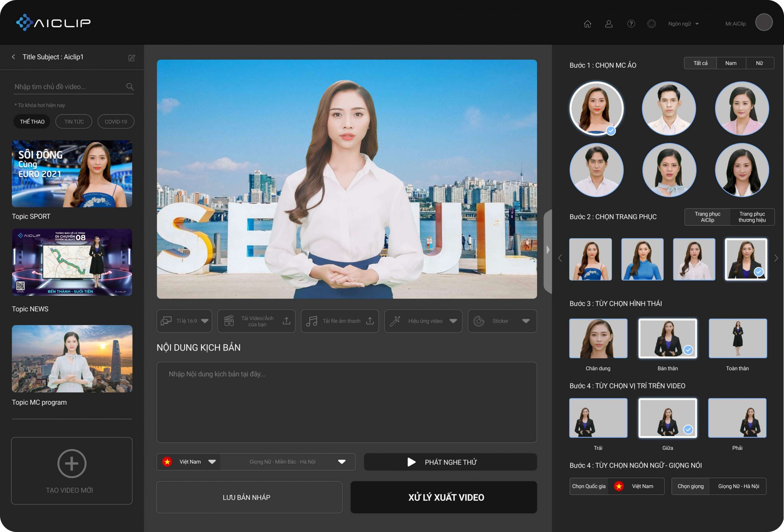Screen dimensions: 784x532
Task: Enable Trang phục thương hiệu outfit option
Action: click(752, 217)
